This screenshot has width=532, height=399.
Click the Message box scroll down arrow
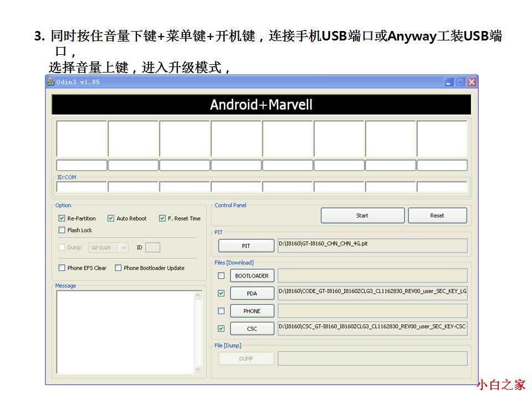click(198, 370)
